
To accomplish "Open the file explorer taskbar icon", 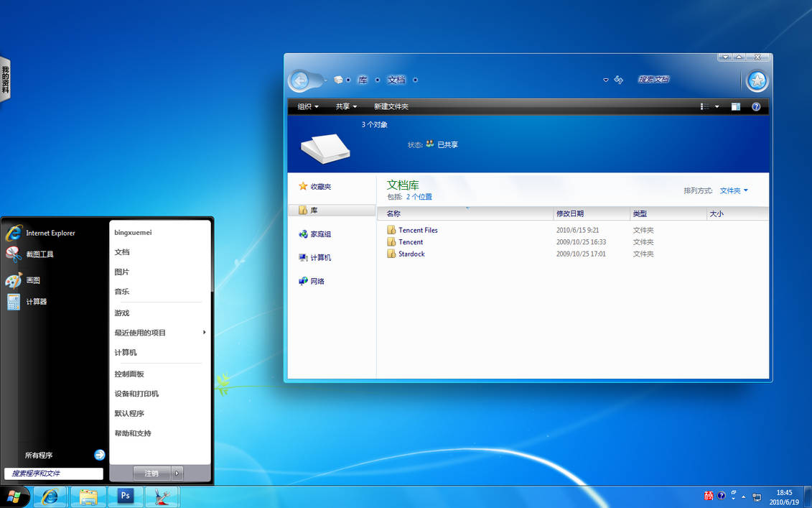I will pyautogui.click(x=88, y=497).
